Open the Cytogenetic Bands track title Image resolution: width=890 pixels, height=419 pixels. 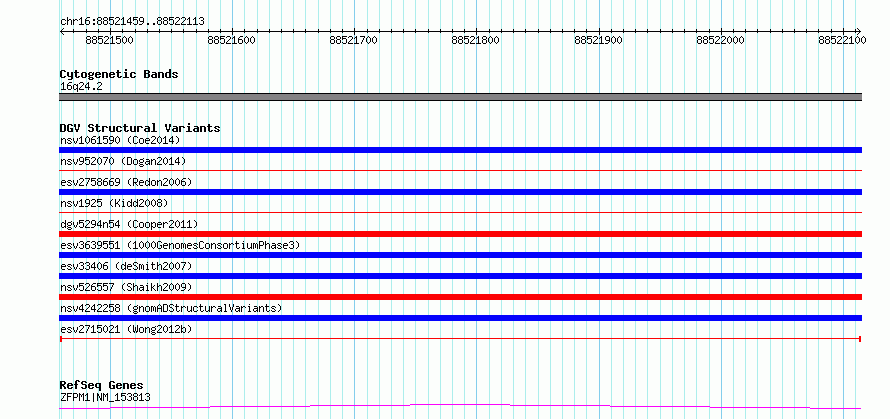[x=119, y=74]
